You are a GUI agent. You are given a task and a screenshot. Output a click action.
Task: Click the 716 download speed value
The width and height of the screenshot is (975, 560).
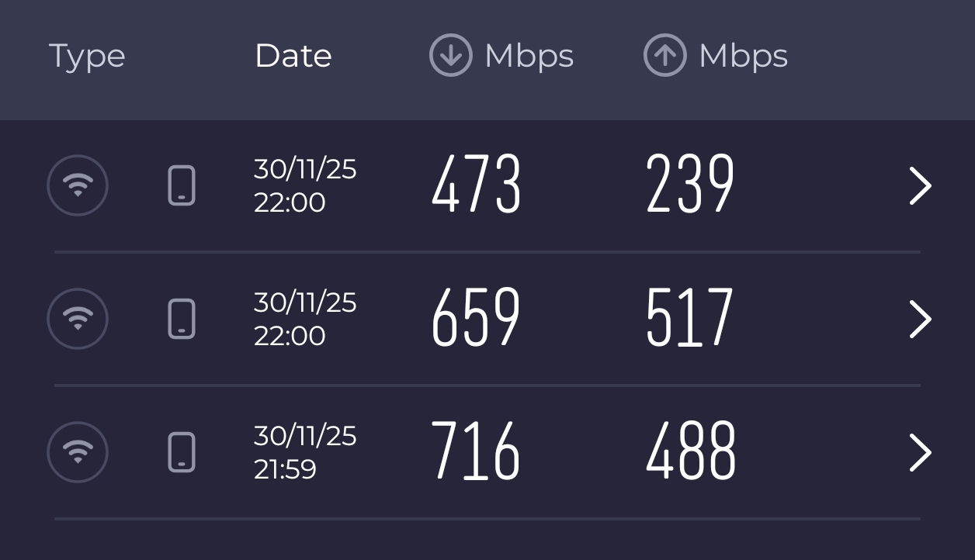475,451
